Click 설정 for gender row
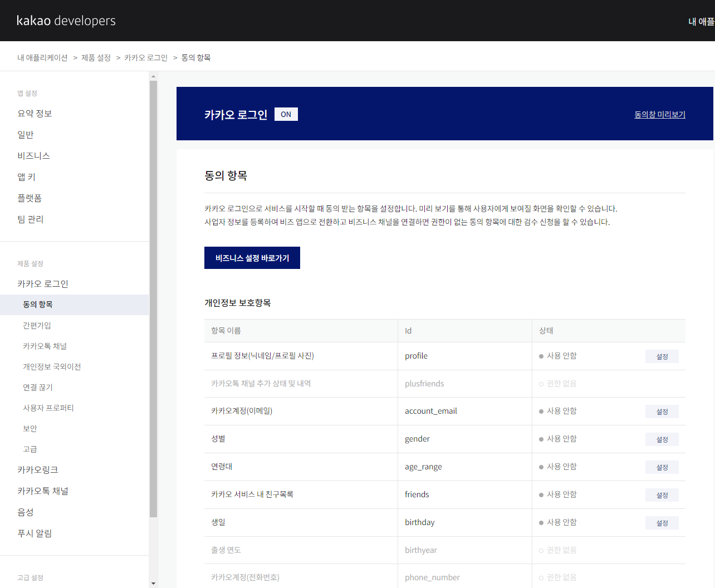Image resolution: width=715 pixels, height=588 pixels. 662,439
